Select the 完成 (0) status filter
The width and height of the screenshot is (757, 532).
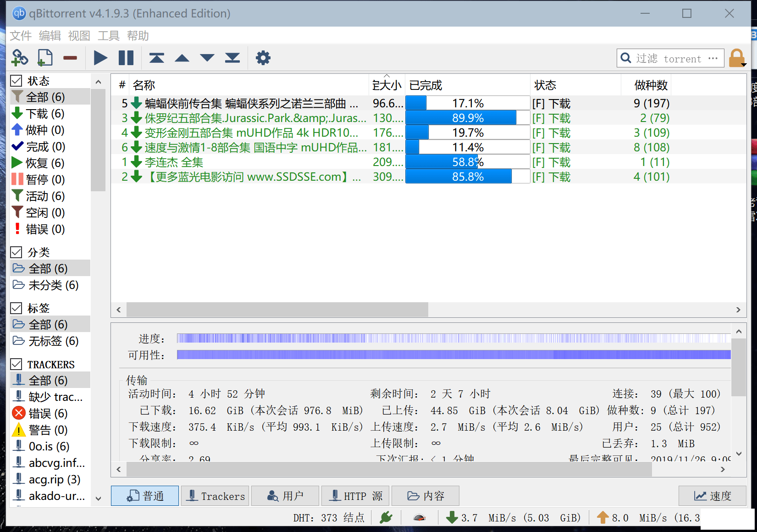pyautogui.click(x=50, y=147)
